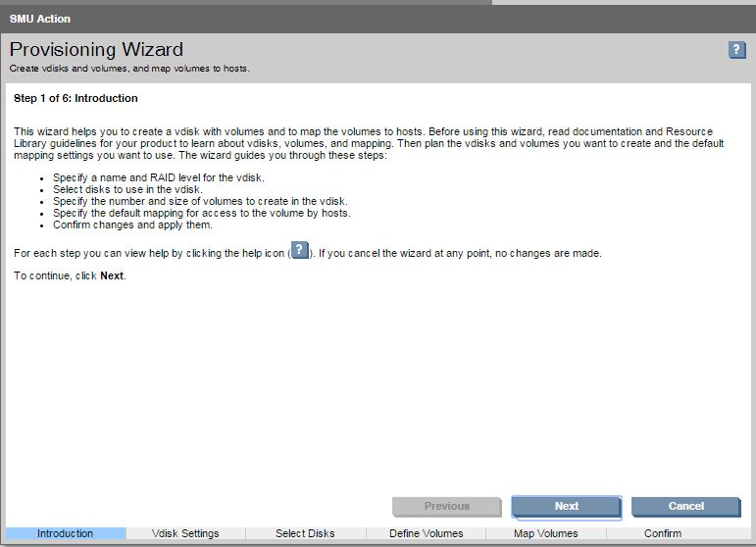Click the inline help icon in the paragraph
Viewport: 756px width, 547px height.
tap(301, 251)
